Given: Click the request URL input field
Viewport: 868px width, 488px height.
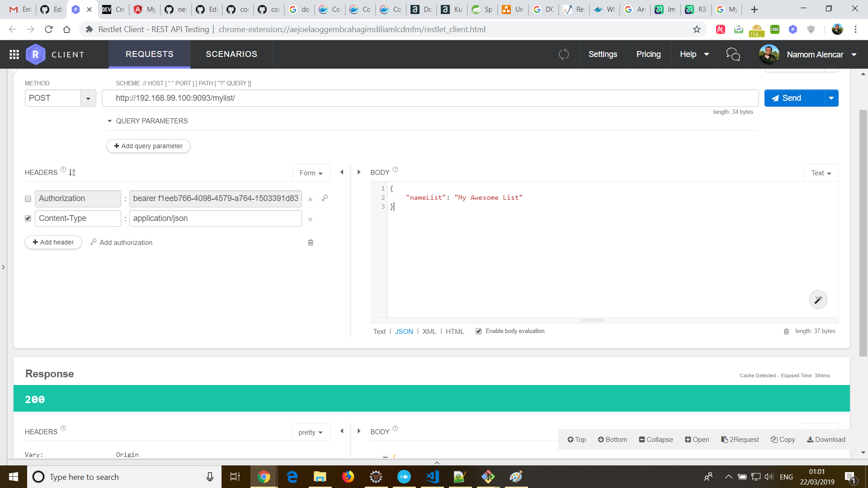Looking at the screenshot, I should pos(429,98).
